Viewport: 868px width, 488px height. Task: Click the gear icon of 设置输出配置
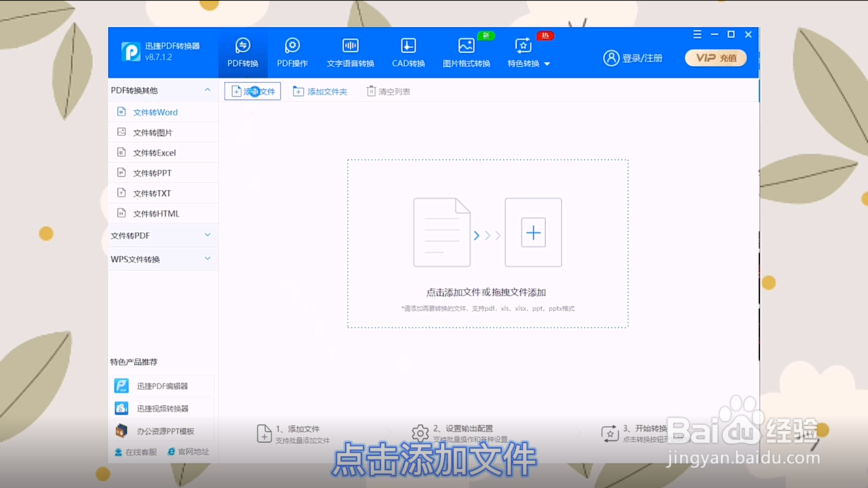pos(420,433)
